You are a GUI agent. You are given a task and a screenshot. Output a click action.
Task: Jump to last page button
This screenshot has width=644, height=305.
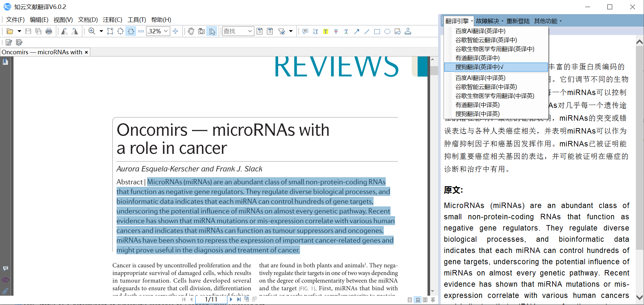[x=239, y=299]
